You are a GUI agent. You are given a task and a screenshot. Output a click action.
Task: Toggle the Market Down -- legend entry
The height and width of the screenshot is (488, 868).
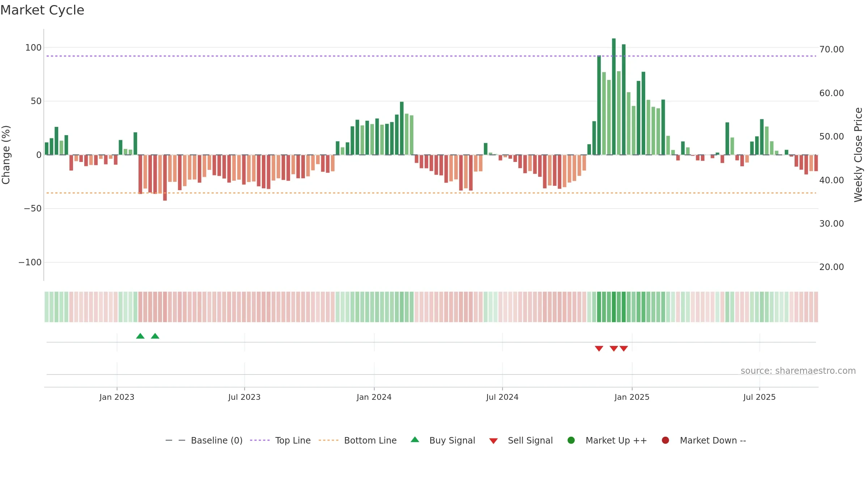coord(704,440)
